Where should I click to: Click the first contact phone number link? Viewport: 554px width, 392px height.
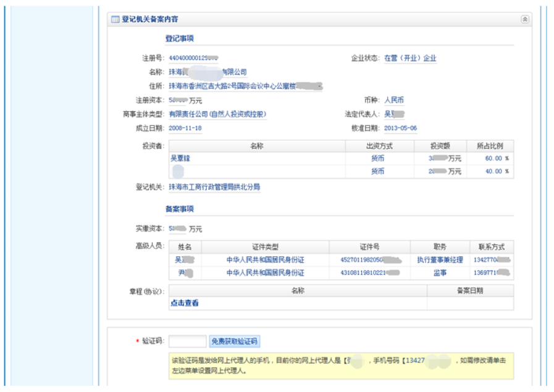493,261
